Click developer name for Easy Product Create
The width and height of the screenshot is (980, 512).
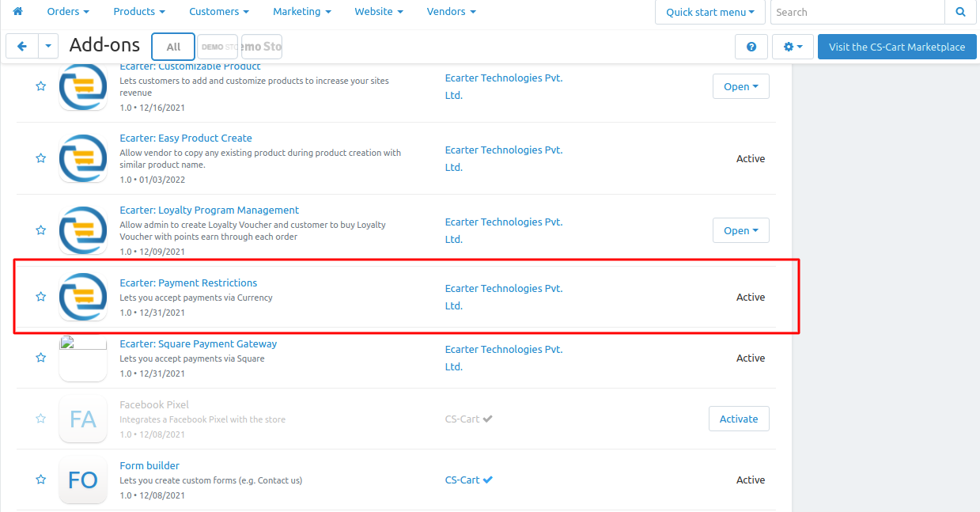(x=504, y=158)
